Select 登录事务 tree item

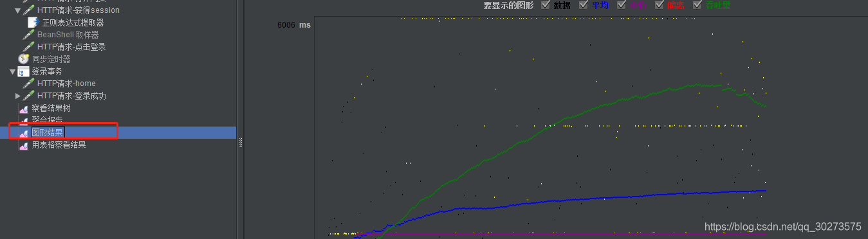47,71
